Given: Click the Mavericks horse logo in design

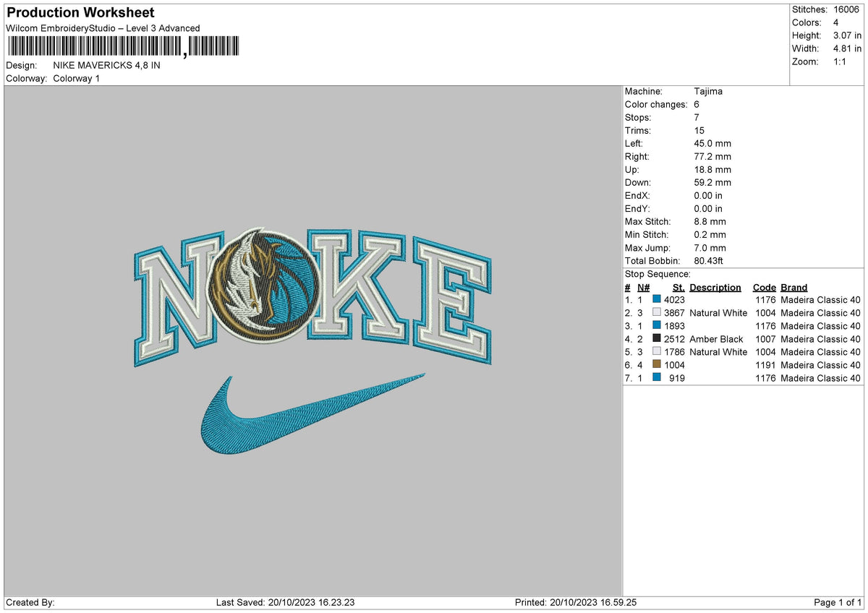Looking at the screenshot, I should pos(263,285).
